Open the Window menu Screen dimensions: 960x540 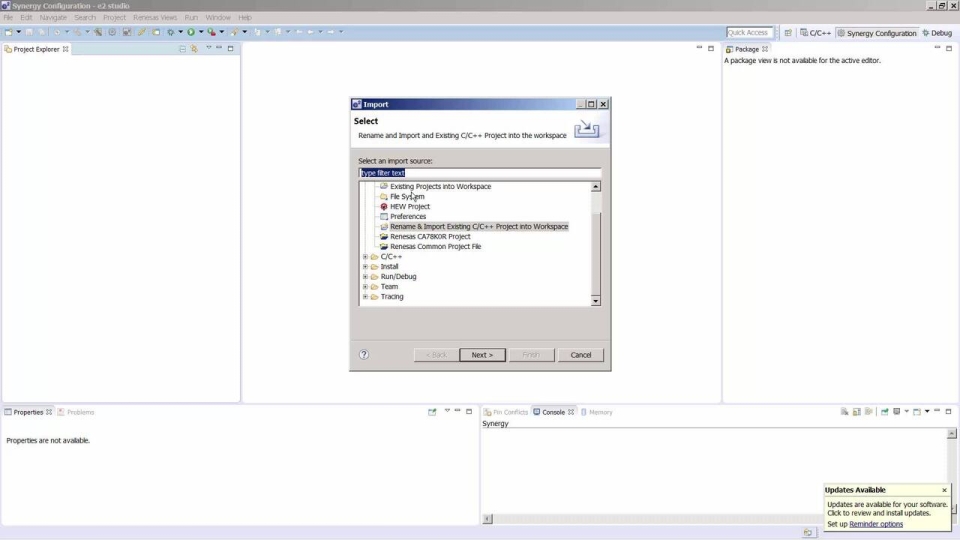tap(218, 17)
